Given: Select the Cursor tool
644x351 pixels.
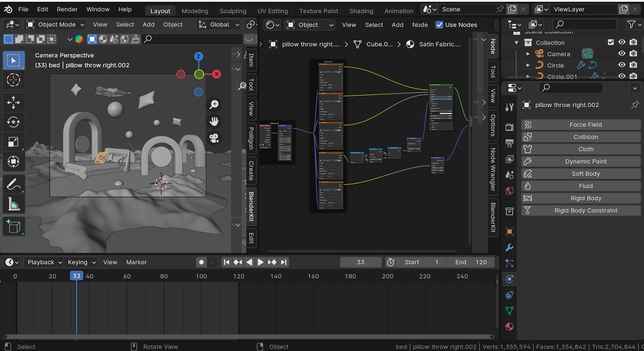Looking at the screenshot, I should 14,80.
